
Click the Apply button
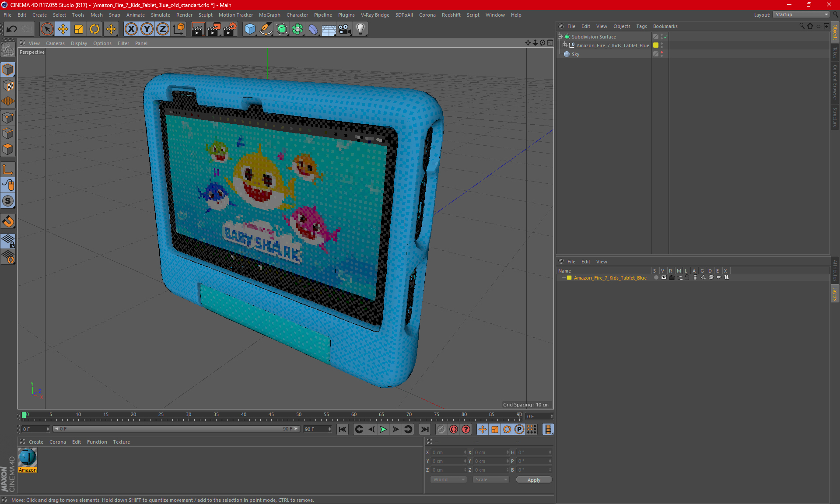(534, 480)
